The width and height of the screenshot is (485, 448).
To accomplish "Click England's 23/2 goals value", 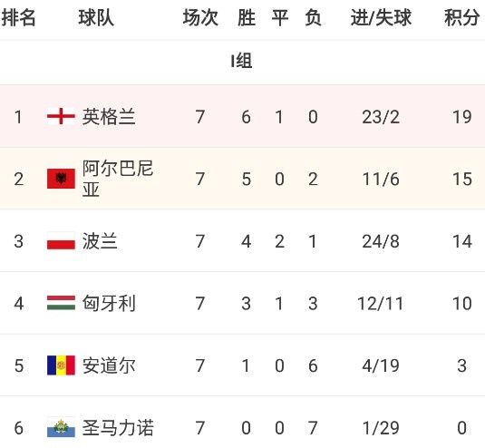I will click(381, 117).
